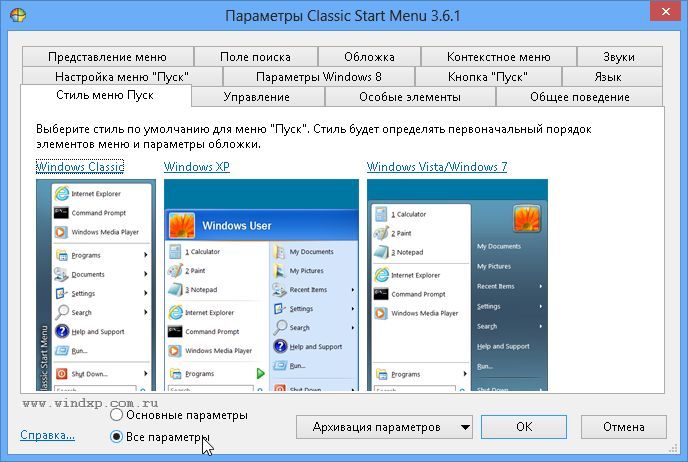Expand the Архивация параметров dropdown

coord(384,427)
